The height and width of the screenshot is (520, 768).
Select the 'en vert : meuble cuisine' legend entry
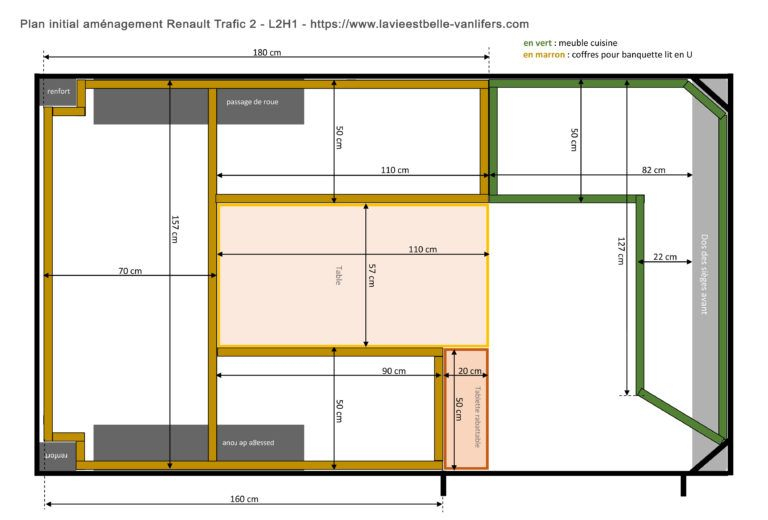point(570,43)
